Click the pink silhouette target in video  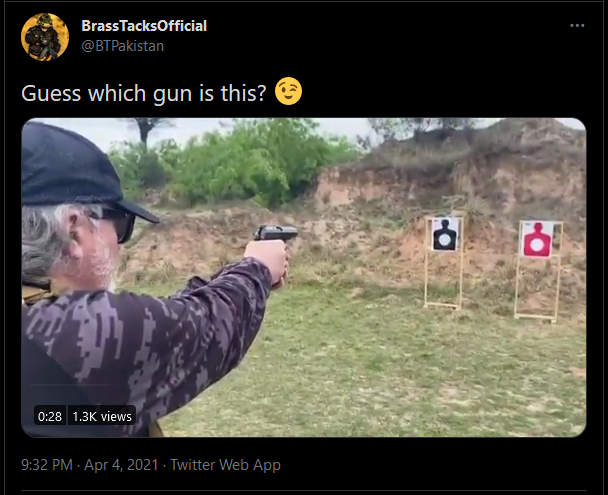point(537,240)
